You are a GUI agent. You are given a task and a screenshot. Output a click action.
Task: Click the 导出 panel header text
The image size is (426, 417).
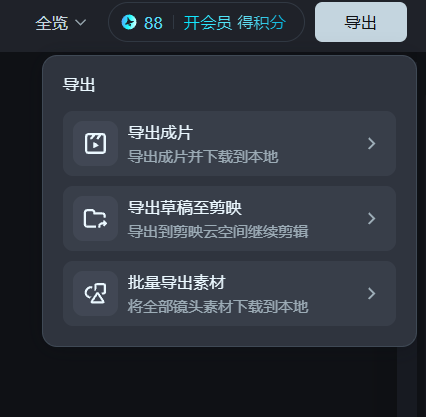79,85
